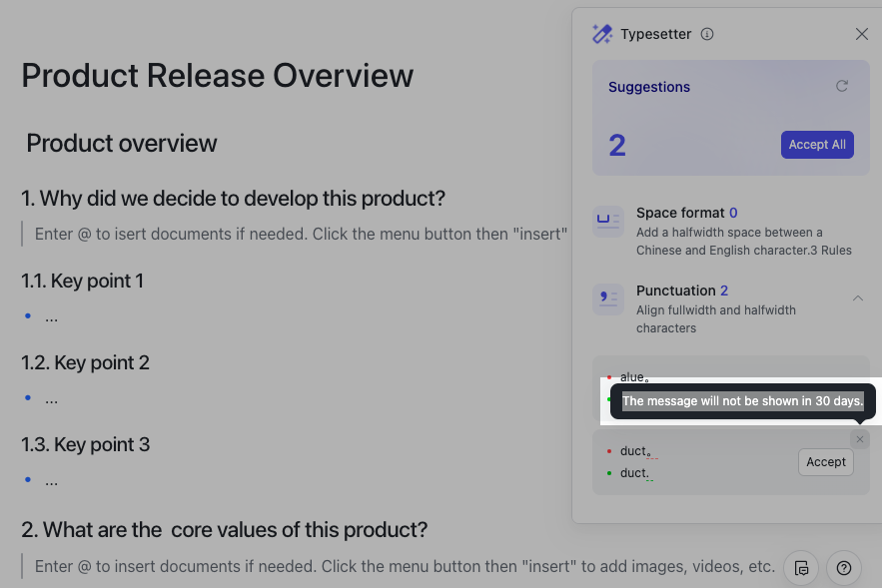Click the document icon beside the help button

(x=801, y=568)
